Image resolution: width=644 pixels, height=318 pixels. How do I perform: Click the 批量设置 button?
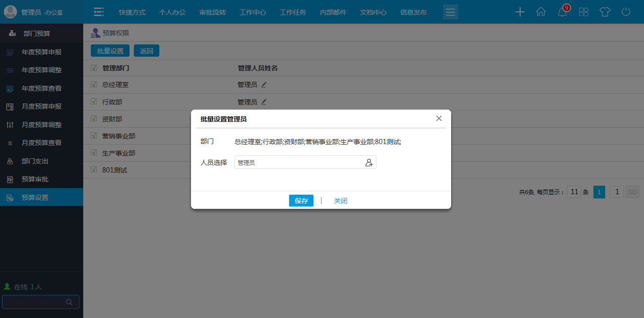point(110,50)
